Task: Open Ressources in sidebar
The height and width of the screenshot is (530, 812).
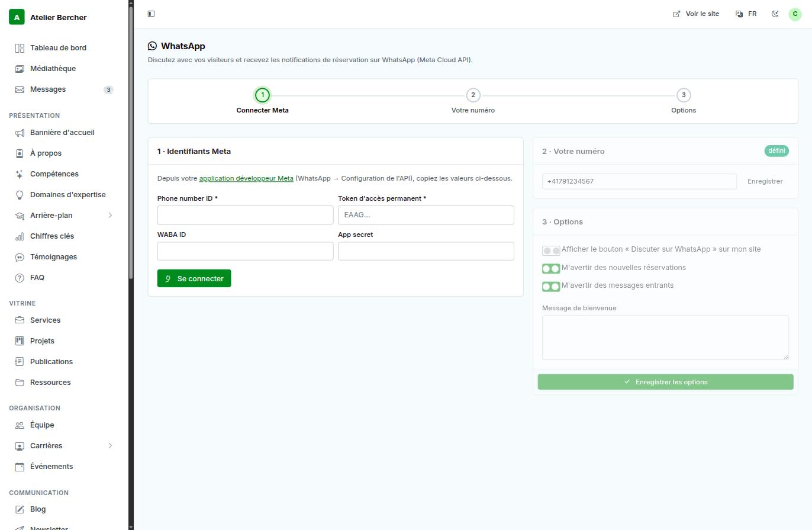Action: point(63,383)
